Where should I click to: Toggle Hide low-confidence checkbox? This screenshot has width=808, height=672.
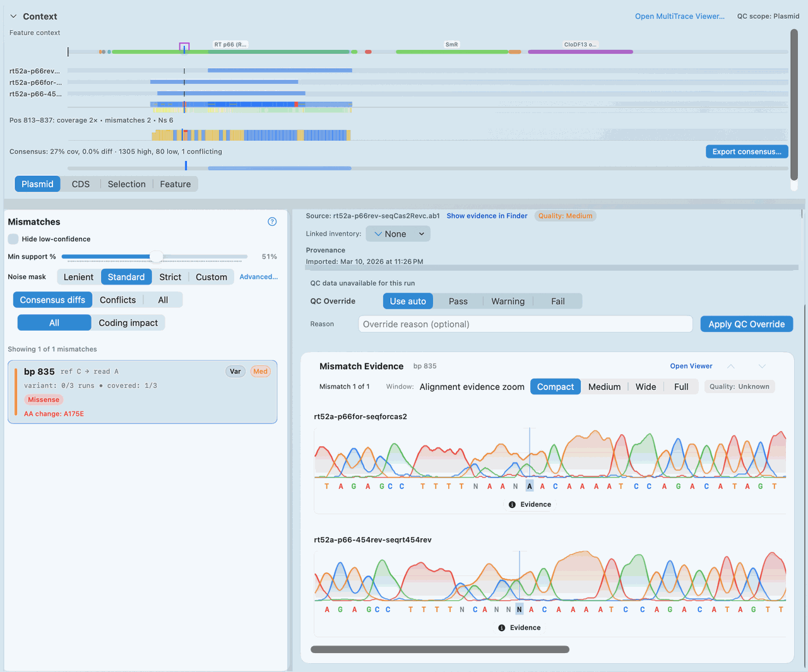click(13, 239)
